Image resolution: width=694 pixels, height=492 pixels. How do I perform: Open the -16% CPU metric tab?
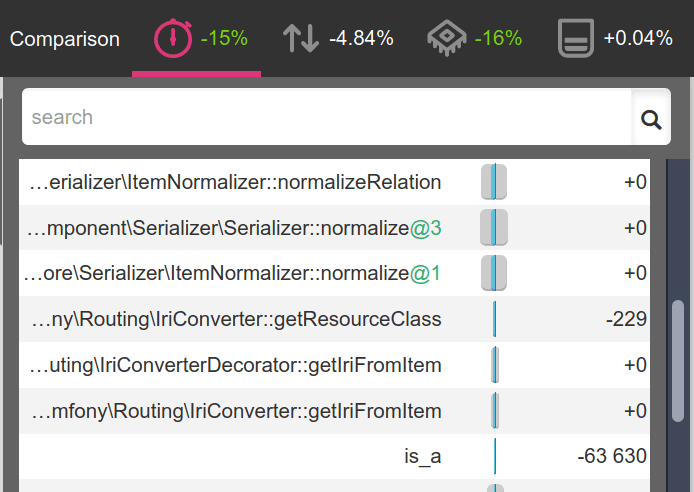(x=498, y=39)
